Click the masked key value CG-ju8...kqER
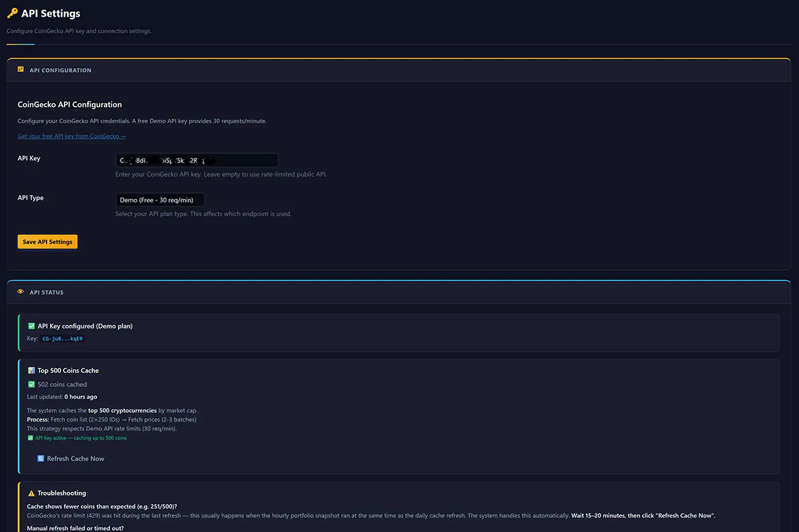Screen dimensions: 799x532 coord(63,339)
